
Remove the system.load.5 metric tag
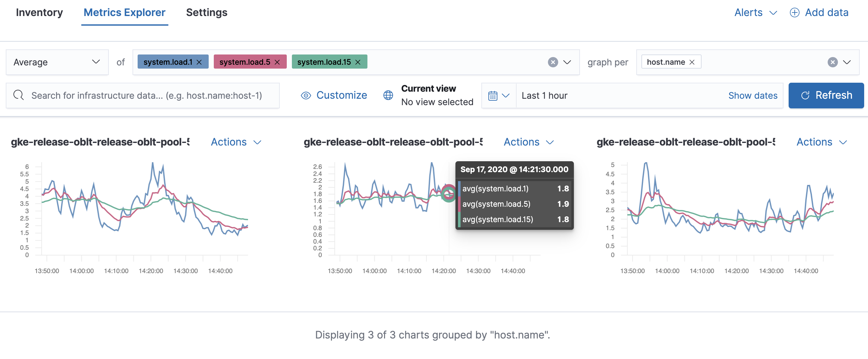tap(277, 62)
